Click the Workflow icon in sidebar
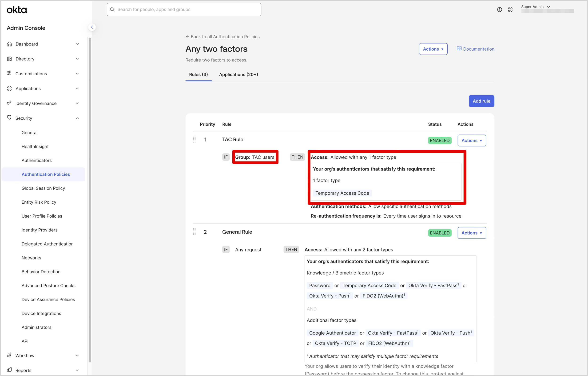Image resolution: width=588 pixels, height=376 pixels. 9,355
